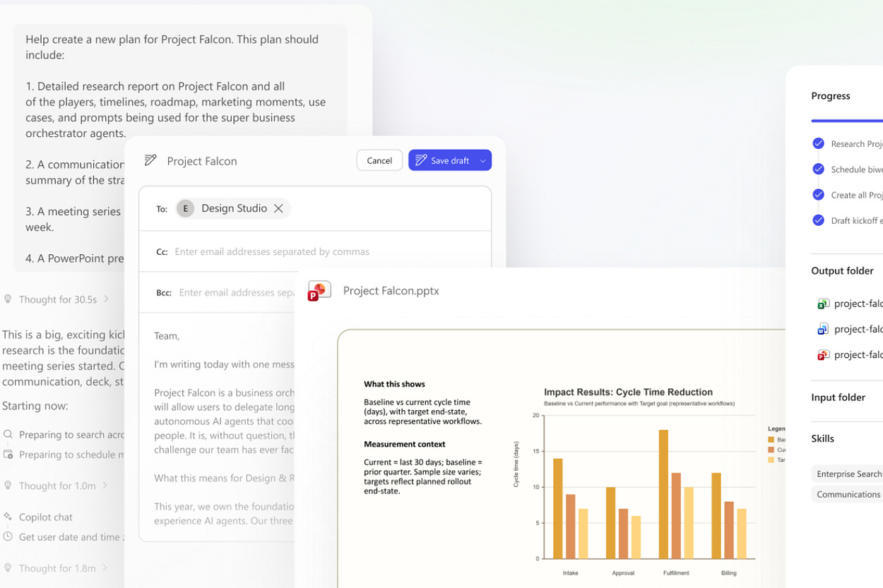This screenshot has height=588, width=883.
Task: Click the Billing axis label on chart
Action: 728,572
